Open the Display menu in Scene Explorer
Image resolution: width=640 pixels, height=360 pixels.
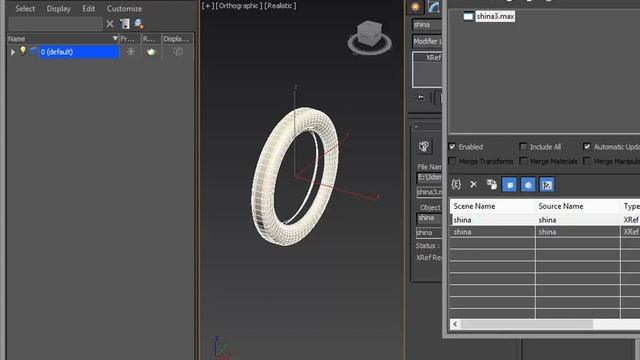pos(58,9)
